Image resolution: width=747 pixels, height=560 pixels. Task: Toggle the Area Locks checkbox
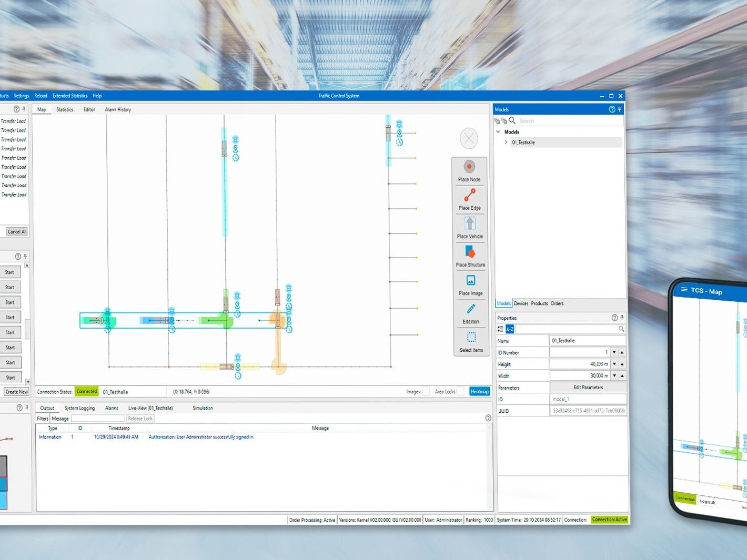(x=461, y=391)
